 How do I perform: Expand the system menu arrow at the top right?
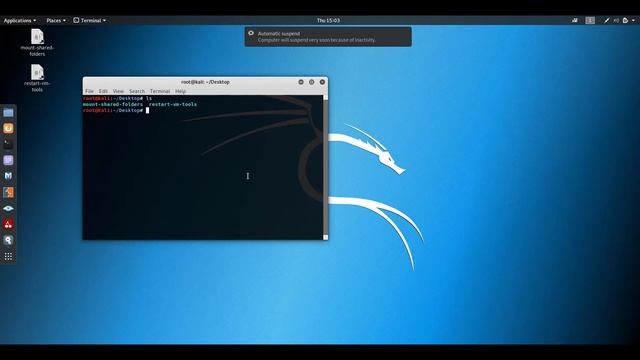tap(633, 20)
